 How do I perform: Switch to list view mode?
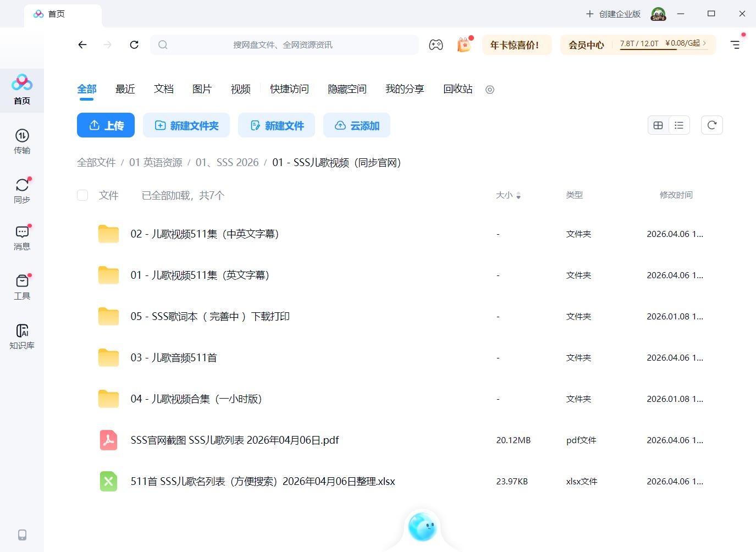coord(679,125)
